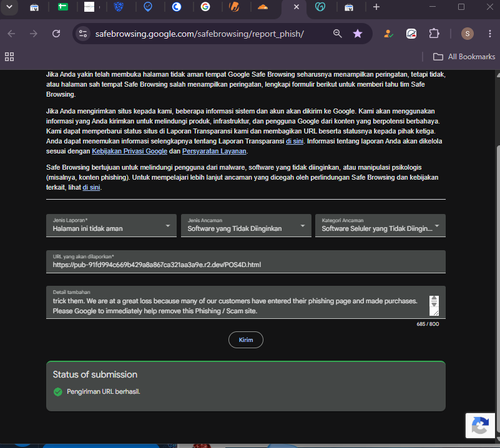Open the orange person extension icon
Viewport: 500px width, 448px height.
pyautogui.click(x=388, y=34)
